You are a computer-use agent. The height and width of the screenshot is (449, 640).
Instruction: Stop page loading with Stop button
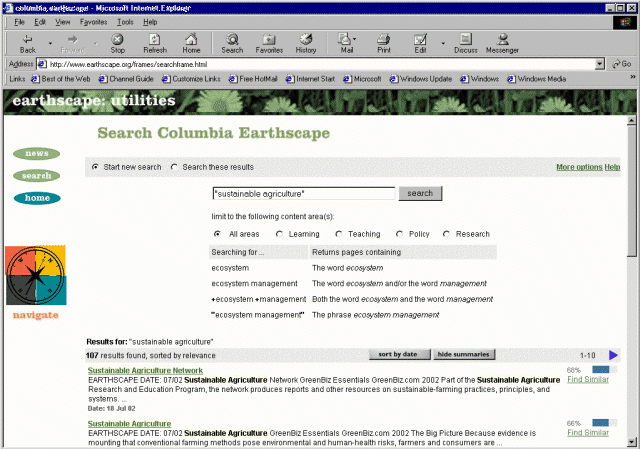tap(117, 44)
